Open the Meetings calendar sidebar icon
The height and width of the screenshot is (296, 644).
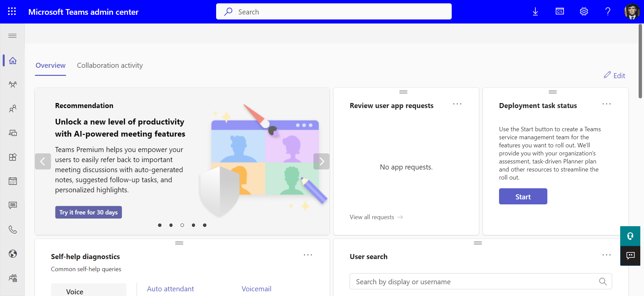(x=13, y=181)
